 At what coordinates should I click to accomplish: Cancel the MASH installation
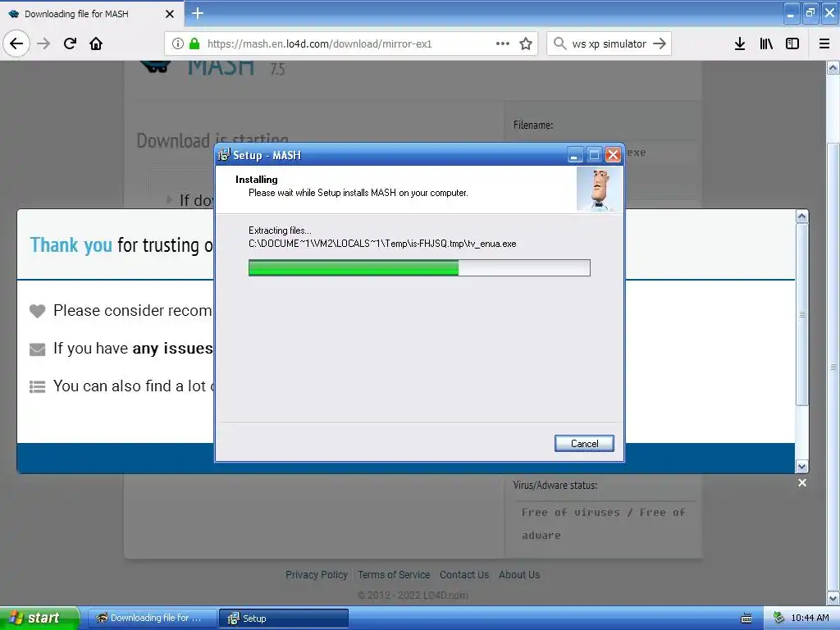(x=584, y=444)
